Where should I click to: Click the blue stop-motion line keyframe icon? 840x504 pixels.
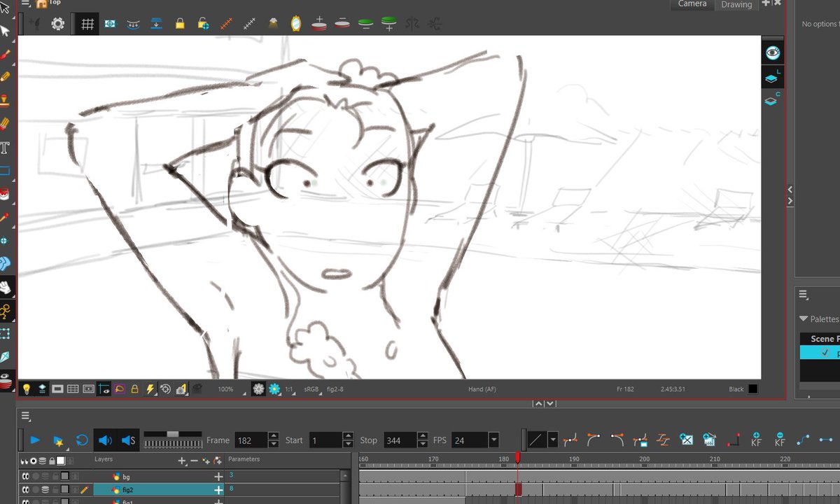click(827, 440)
